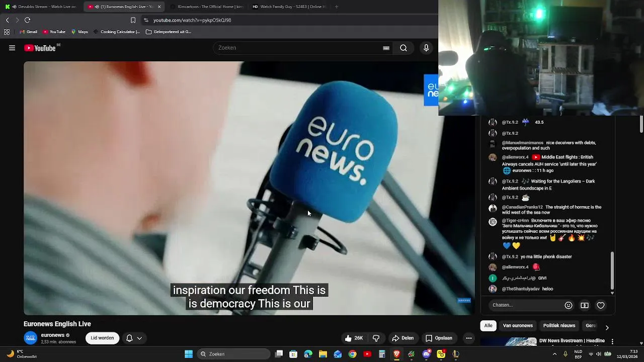
Task: Switch to the Devubbs Stream browser tab
Action: pyautogui.click(x=41, y=7)
